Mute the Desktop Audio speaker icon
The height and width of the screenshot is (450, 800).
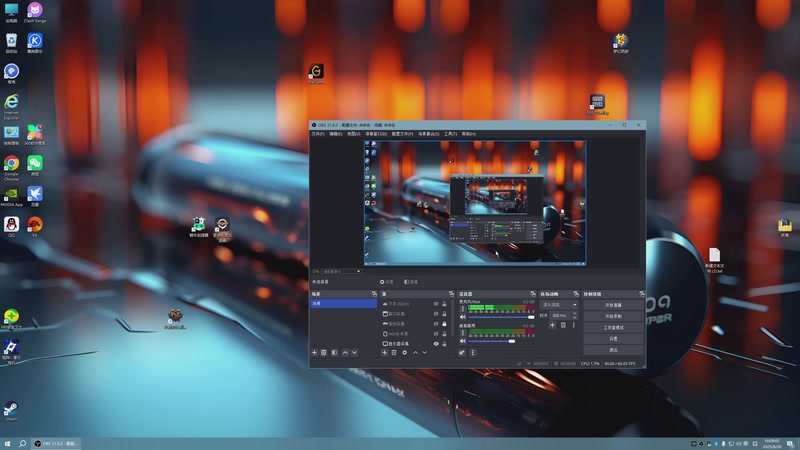pyautogui.click(x=463, y=341)
